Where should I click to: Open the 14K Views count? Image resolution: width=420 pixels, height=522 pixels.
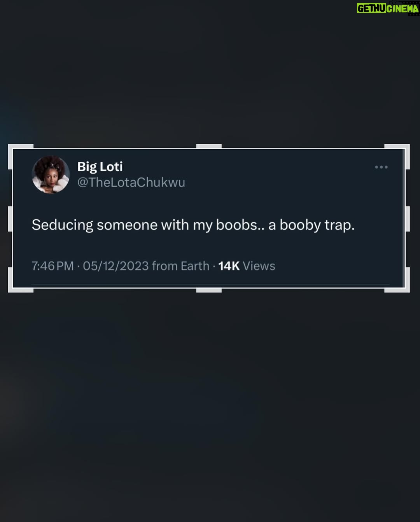[247, 266]
